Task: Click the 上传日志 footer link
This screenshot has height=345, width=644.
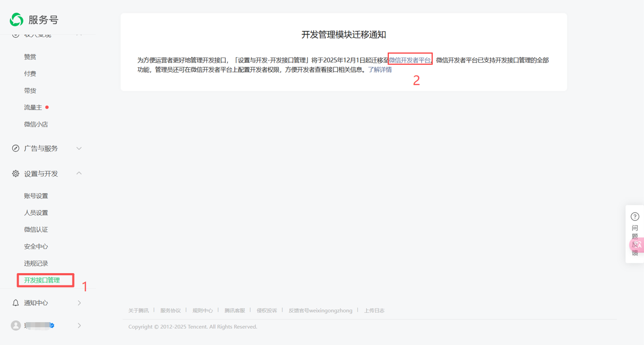Action: pyautogui.click(x=374, y=310)
